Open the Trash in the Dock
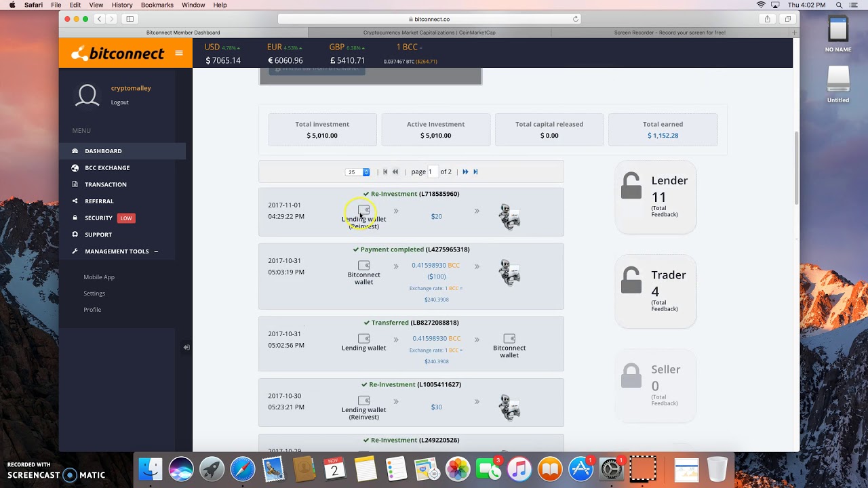Screen dimensions: 868x488 717,469
